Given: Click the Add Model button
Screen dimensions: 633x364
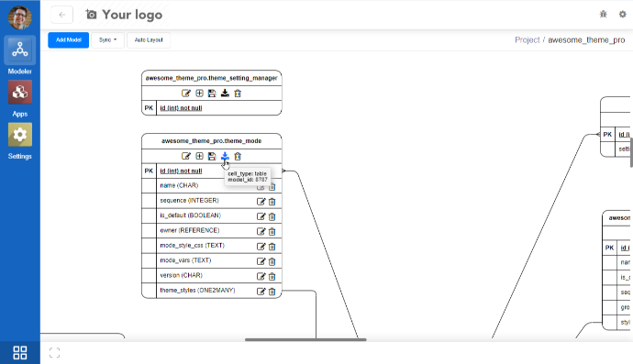Looking at the screenshot, I should [x=68, y=40].
